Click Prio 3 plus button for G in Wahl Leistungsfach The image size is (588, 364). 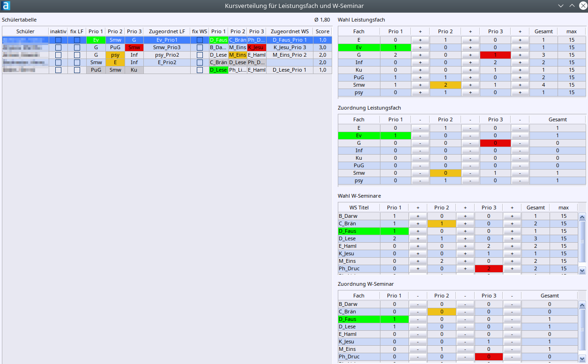click(520, 55)
